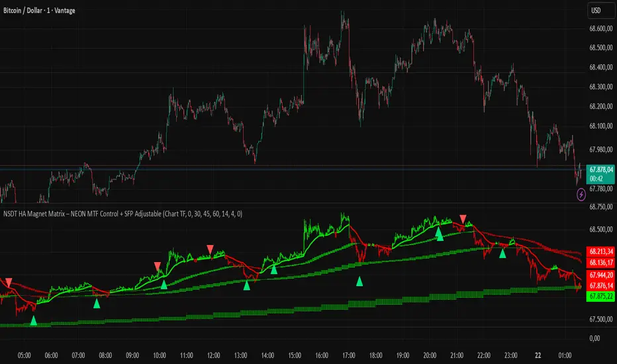Click the Bitcoin / Dollar symbol title
The image size is (617, 364).
pyautogui.click(x=39, y=11)
